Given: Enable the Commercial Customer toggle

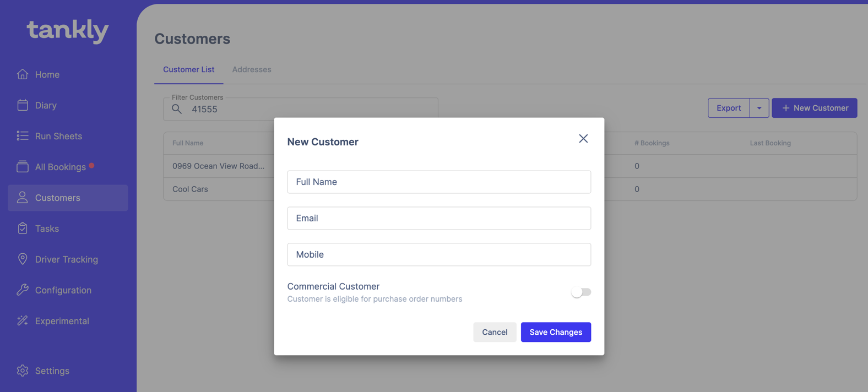Looking at the screenshot, I should (581, 292).
